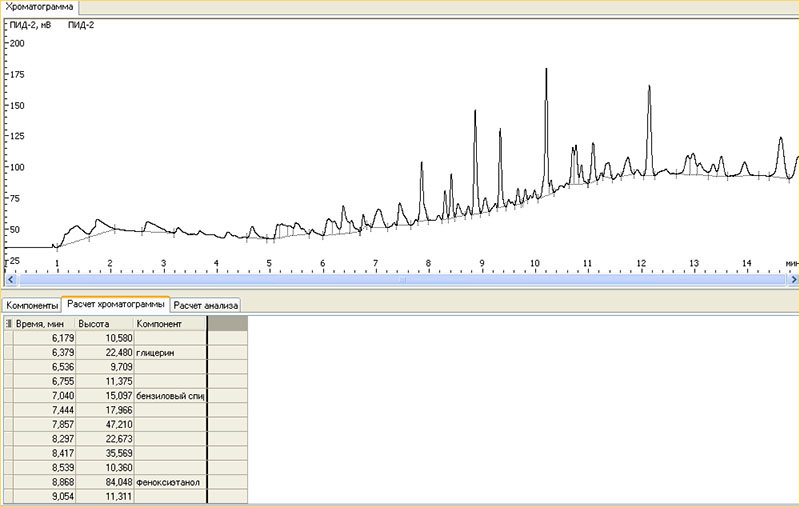This screenshot has height=507, width=800.
Task: Select the феноксиэтанол component cell
Action: click(168, 482)
